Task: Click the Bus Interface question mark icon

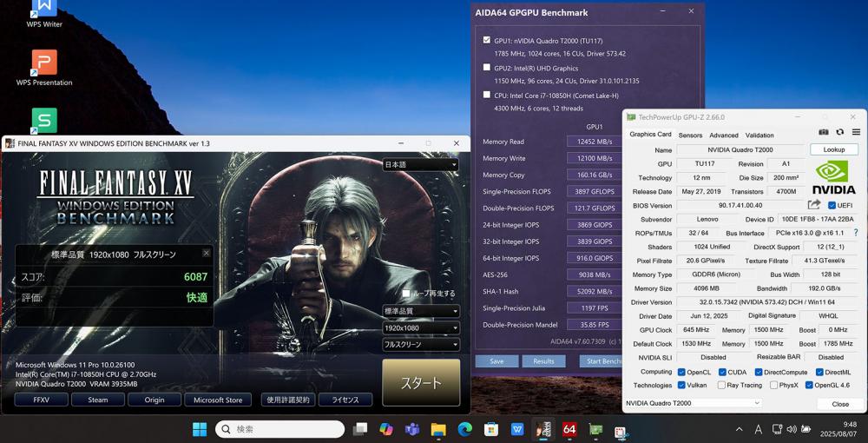Action: coord(856,233)
